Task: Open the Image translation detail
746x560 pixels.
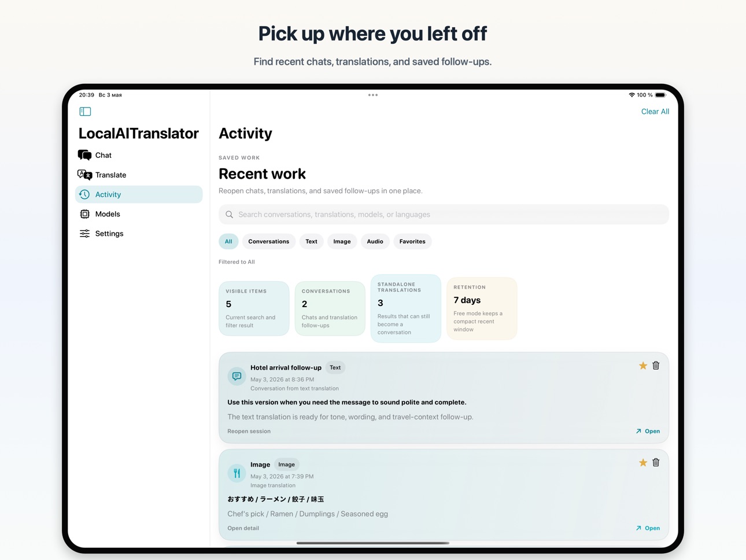Action: pos(648,528)
